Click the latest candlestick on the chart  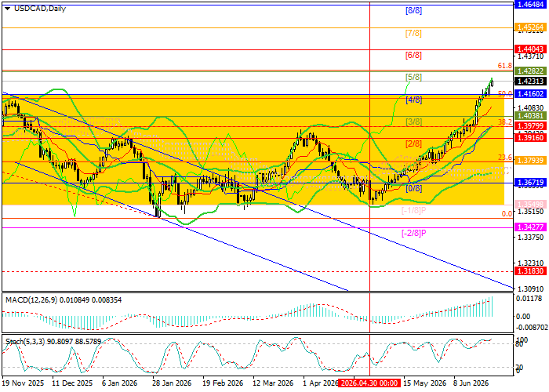click(x=493, y=83)
